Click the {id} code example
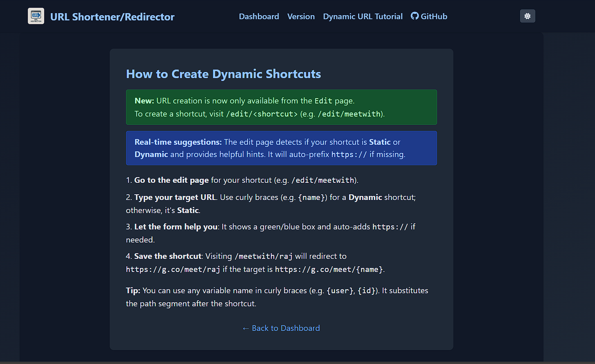This screenshot has height=364, width=595. 367,290
